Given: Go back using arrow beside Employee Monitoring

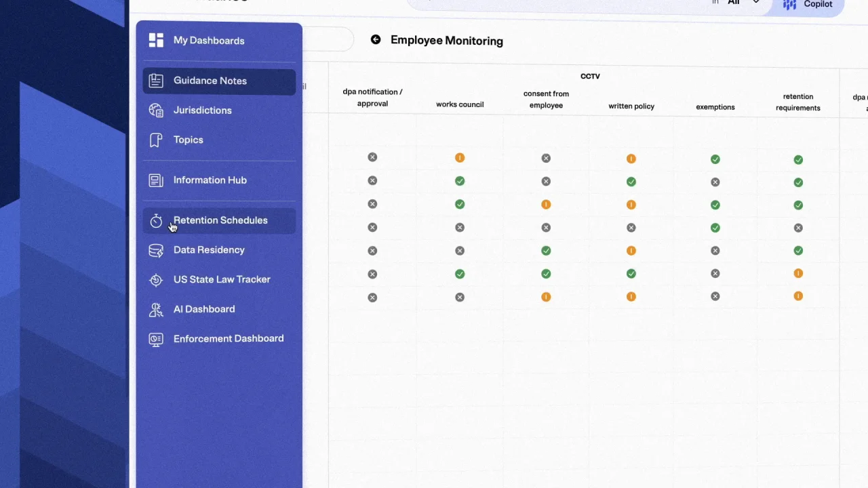Looking at the screenshot, I should point(376,40).
